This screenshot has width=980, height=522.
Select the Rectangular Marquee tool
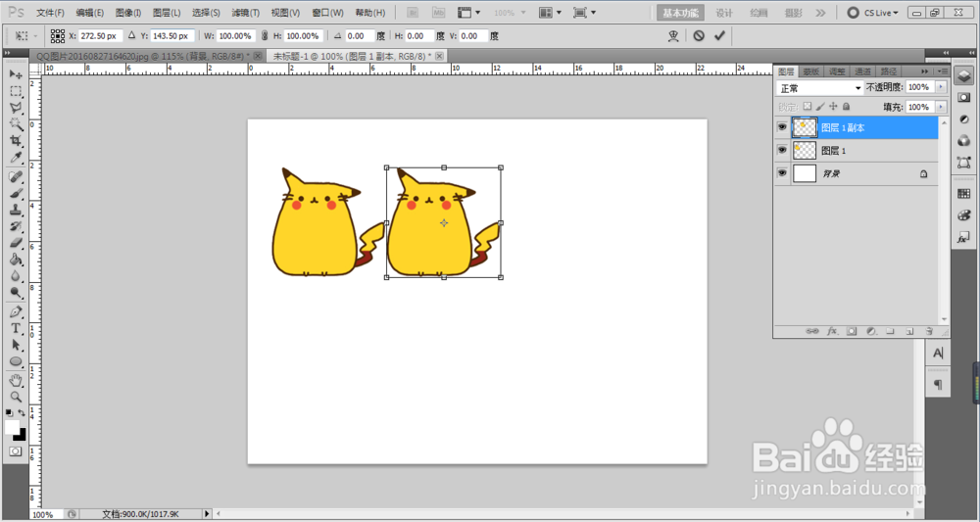coord(16,91)
